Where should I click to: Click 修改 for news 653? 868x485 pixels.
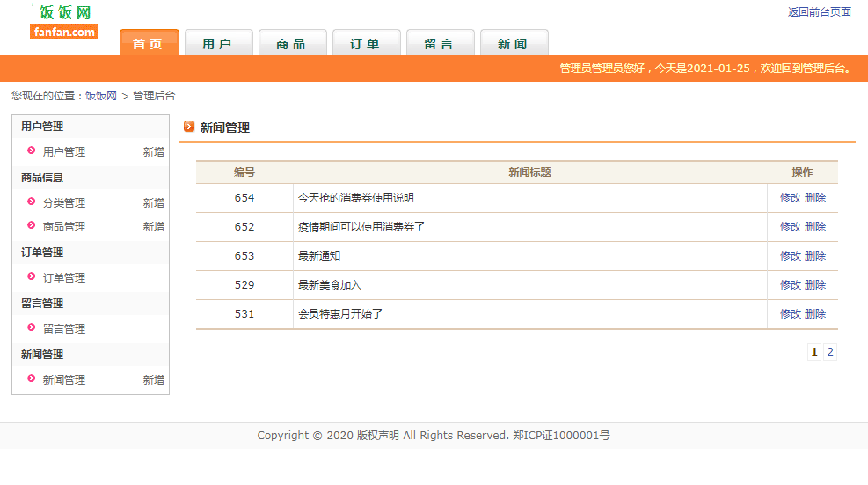pos(791,255)
